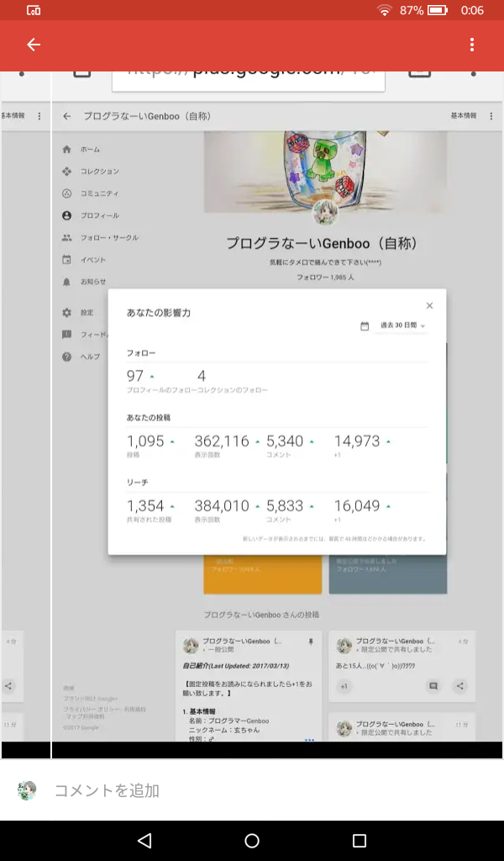Screen dimensions: 504x861
Task: Click the round profile avatar under cover
Action: pos(325,213)
